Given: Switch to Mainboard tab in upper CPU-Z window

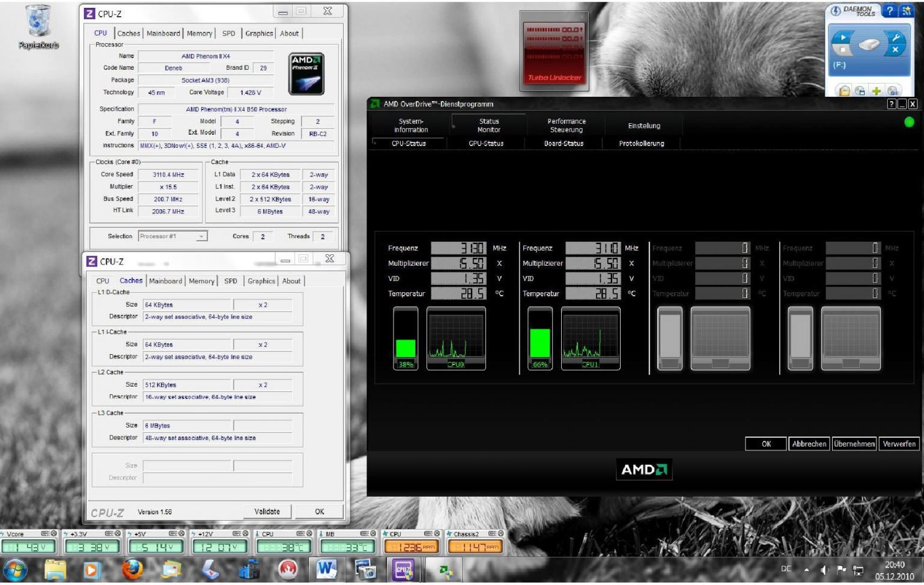Looking at the screenshot, I should click(163, 34).
